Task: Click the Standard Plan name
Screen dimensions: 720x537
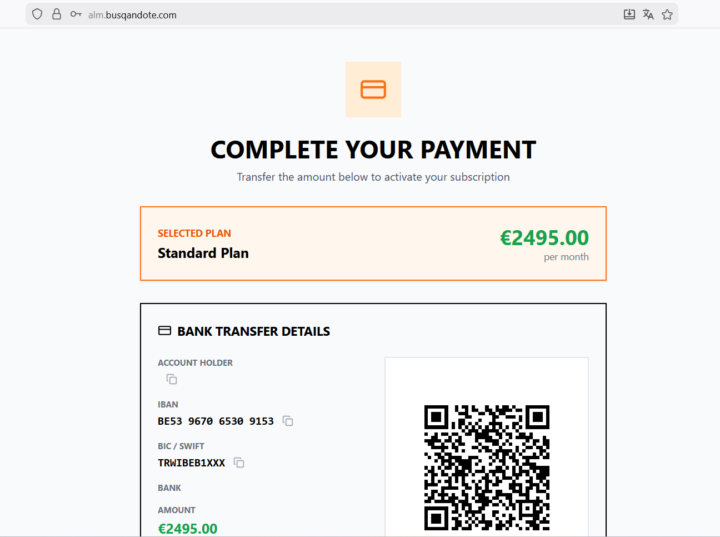Action: (203, 253)
